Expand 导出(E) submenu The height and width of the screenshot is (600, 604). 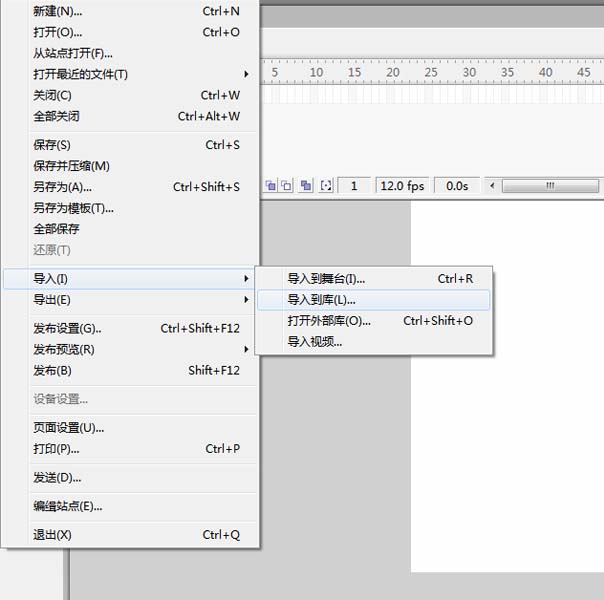[x=129, y=300]
